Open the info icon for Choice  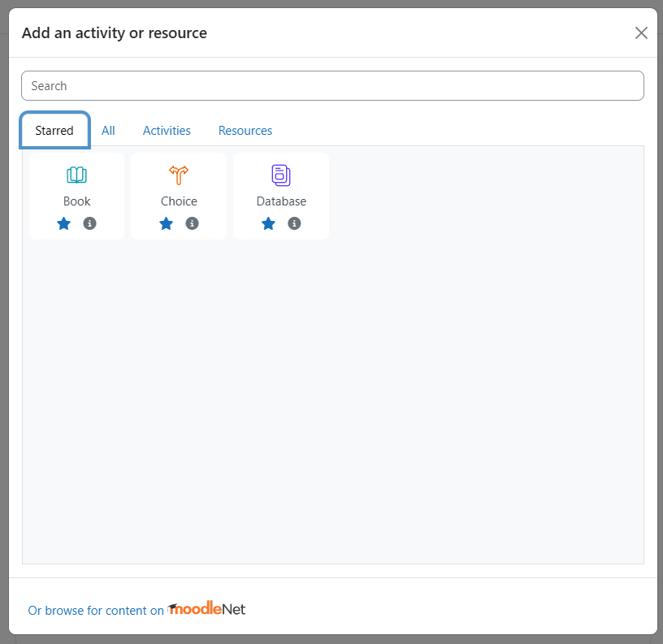(192, 223)
